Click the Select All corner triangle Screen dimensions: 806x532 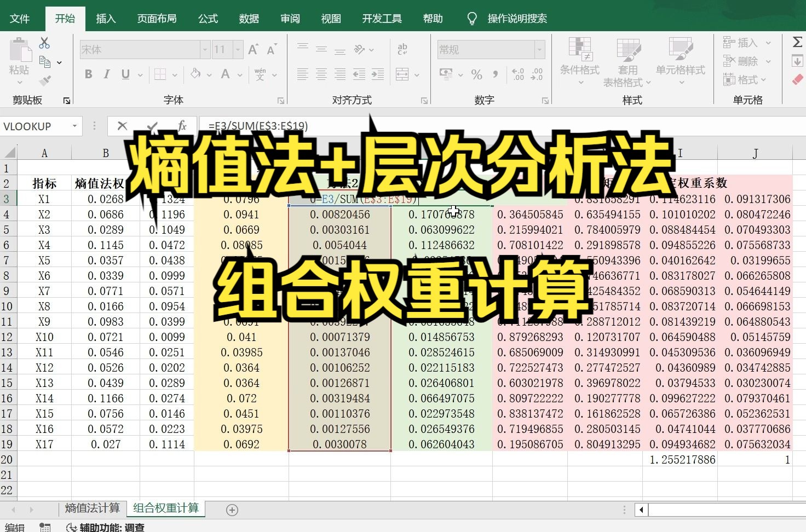coord(9,153)
